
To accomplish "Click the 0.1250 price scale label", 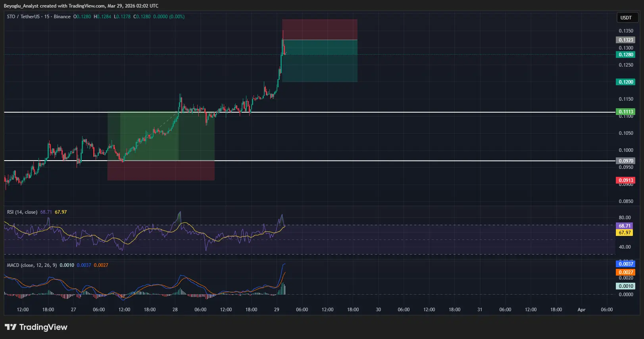I will click(x=626, y=65).
